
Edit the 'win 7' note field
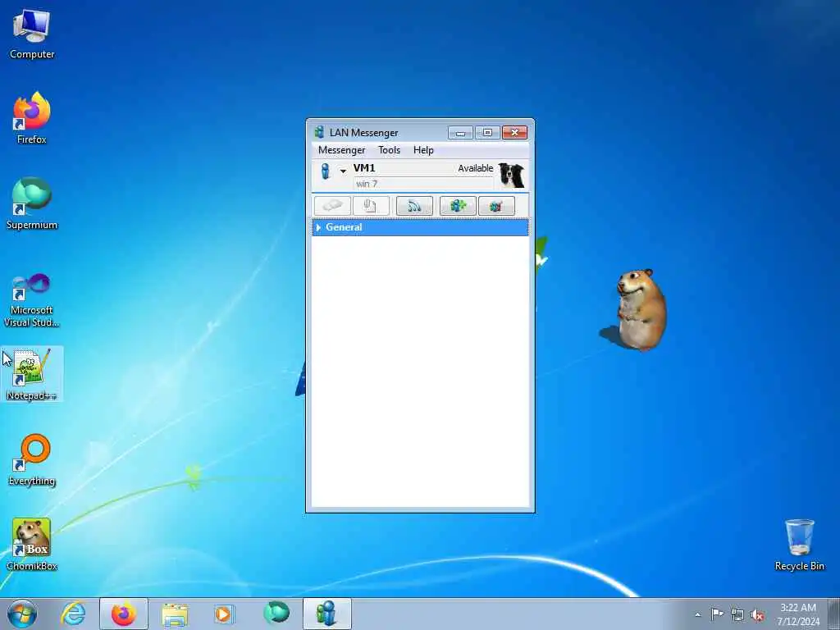coord(422,184)
